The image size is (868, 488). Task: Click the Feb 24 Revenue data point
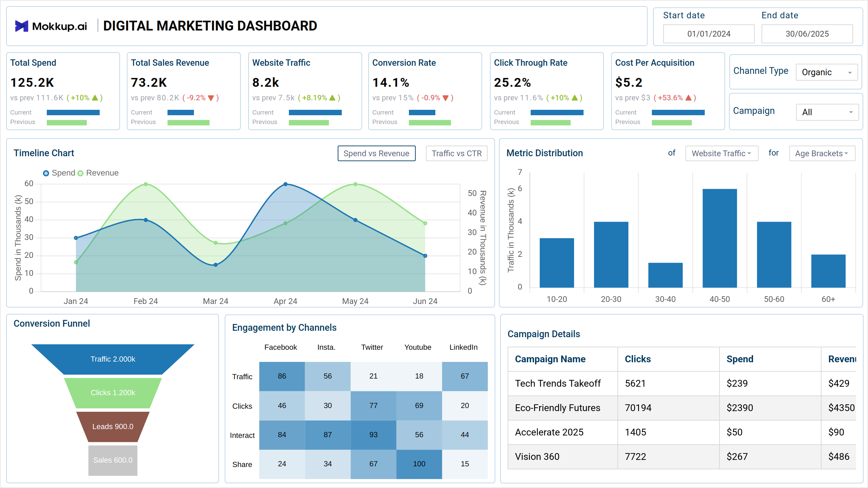coord(146,184)
